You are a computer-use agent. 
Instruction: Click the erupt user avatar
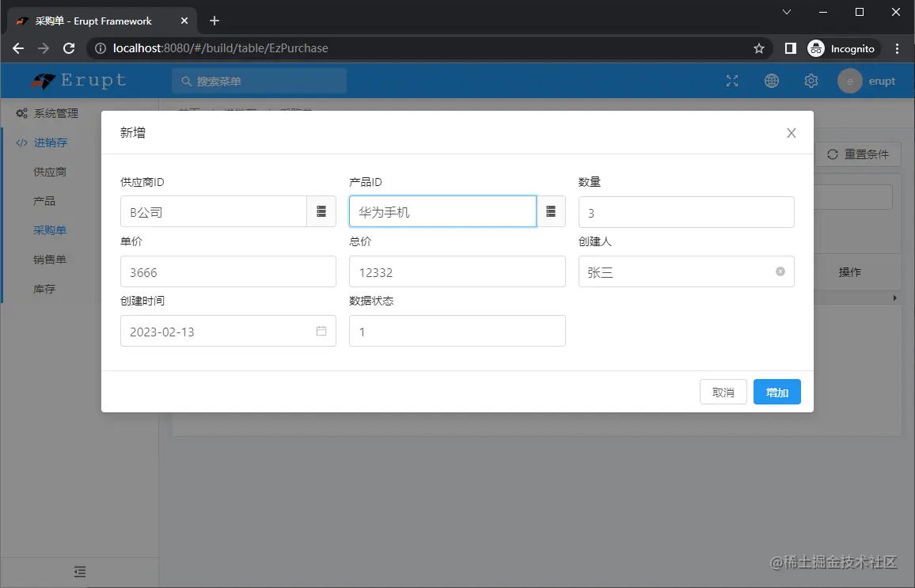pyautogui.click(x=849, y=81)
